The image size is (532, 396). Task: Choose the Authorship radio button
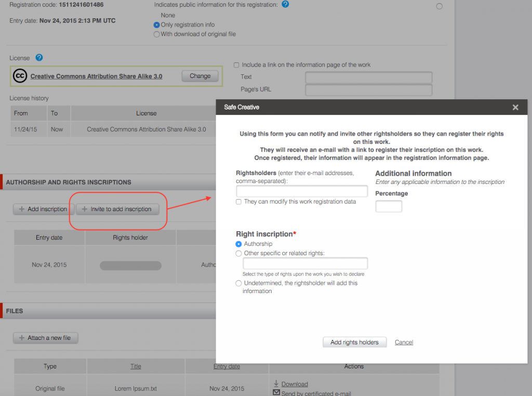(239, 244)
